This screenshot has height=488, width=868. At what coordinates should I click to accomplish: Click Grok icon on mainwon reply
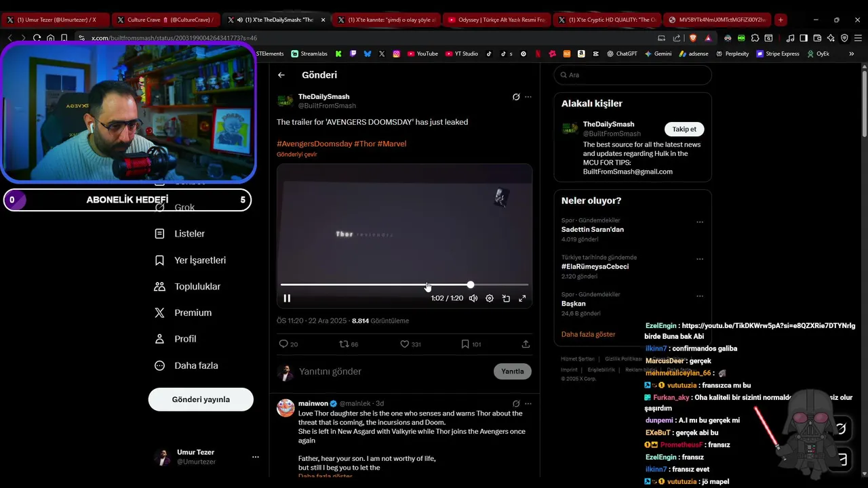coord(516,404)
